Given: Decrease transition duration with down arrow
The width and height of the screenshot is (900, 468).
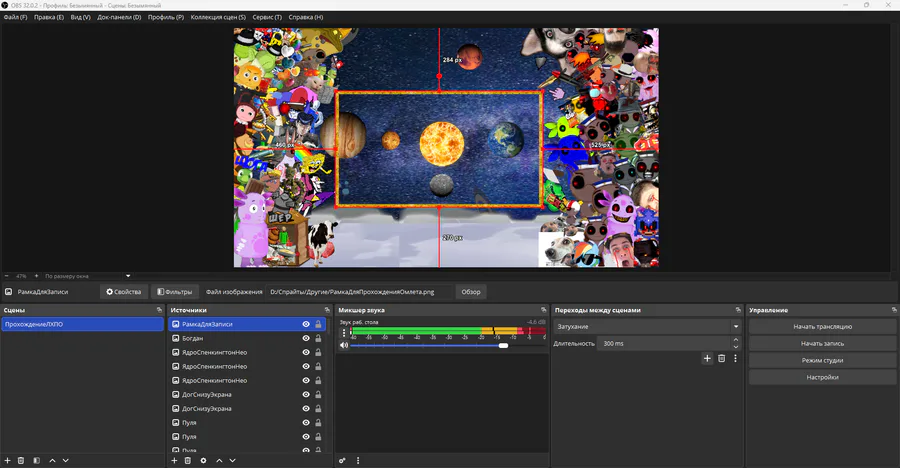Looking at the screenshot, I should pos(736,347).
